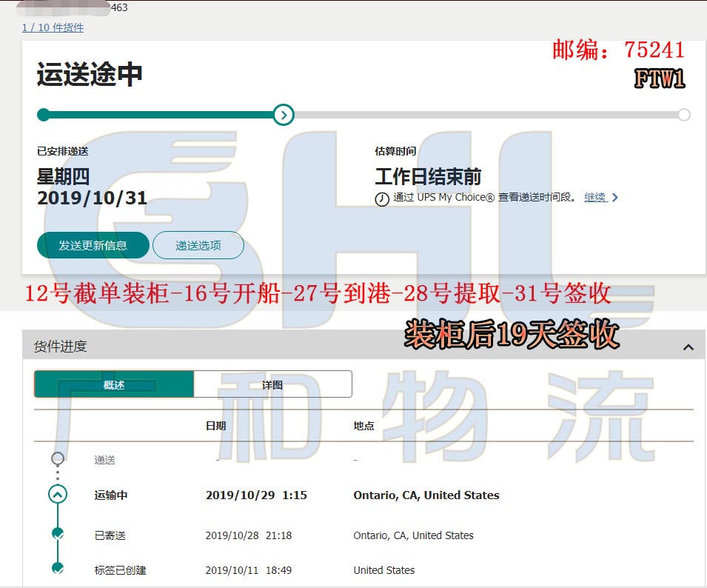Viewport: 707px width, 588px height.
Task: Open 递送选项 delivery options
Action: [x=198, y=245]
